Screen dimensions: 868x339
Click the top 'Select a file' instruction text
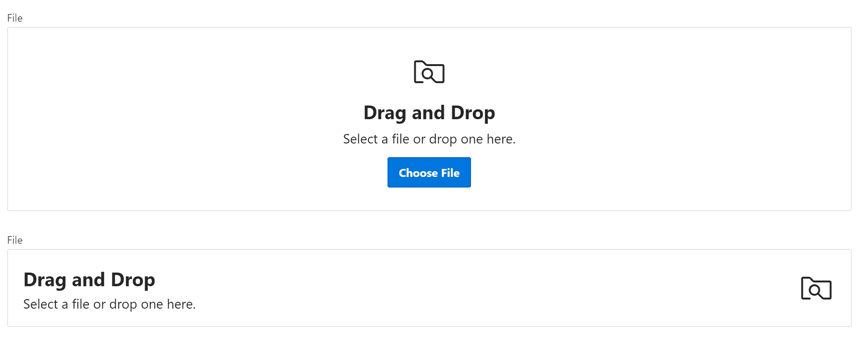tap(428, 139)
